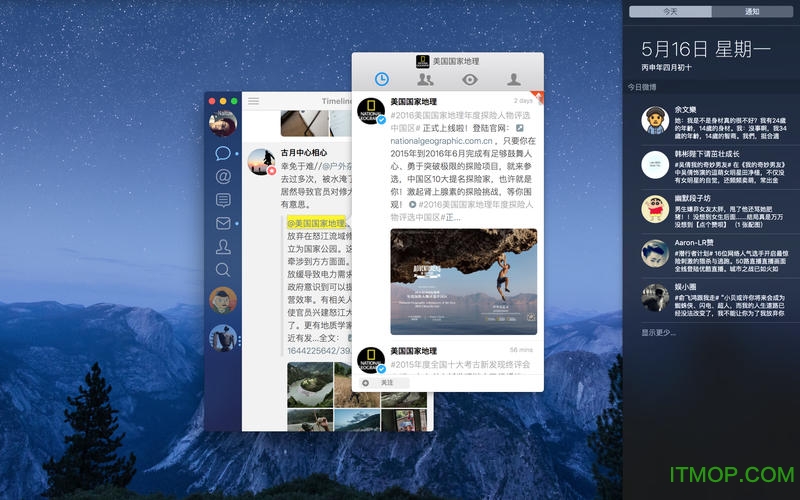Open the single-person profile tab in popover
800x500 pixels.
pos(514,79)
